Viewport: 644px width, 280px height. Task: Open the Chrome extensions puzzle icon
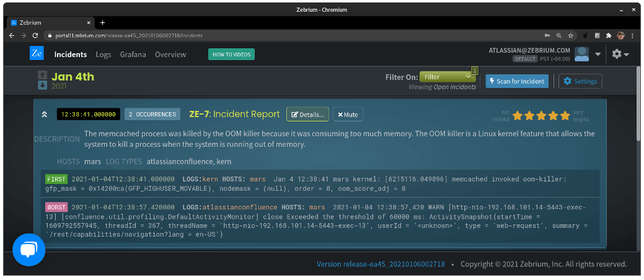(609, 35)
